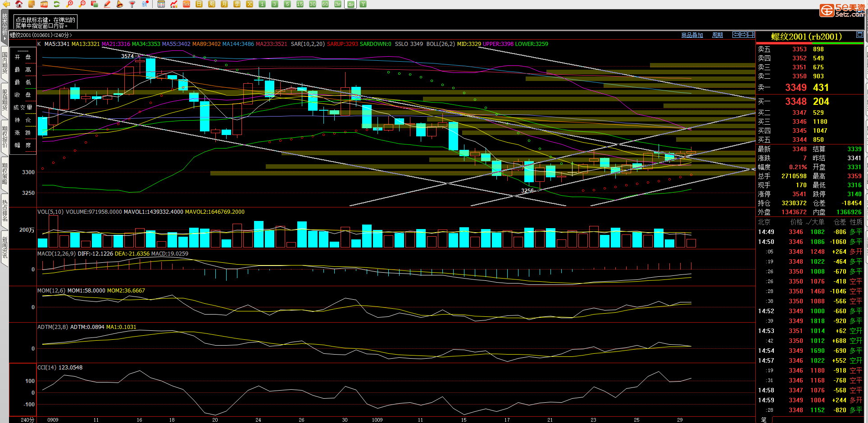Maximize the 螺纹2001 quote panel
The height and width of the screenshot is (423, 868).
[x=859, y=35]
